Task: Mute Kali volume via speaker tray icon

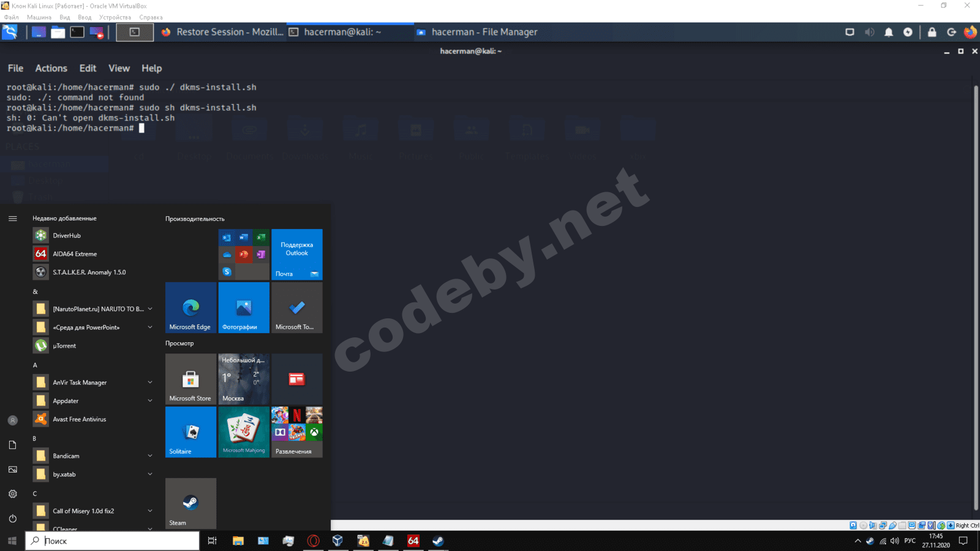Action: 869,32
